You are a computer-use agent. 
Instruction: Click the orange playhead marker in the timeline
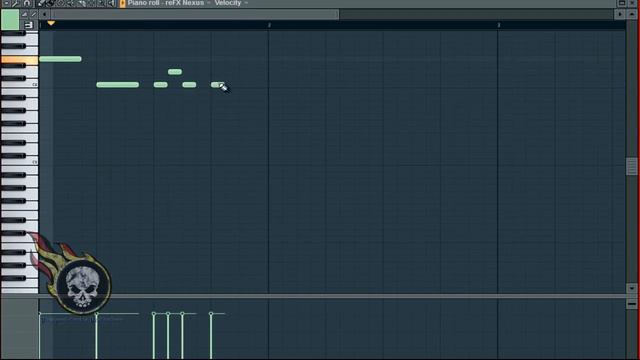click(51, 23)
